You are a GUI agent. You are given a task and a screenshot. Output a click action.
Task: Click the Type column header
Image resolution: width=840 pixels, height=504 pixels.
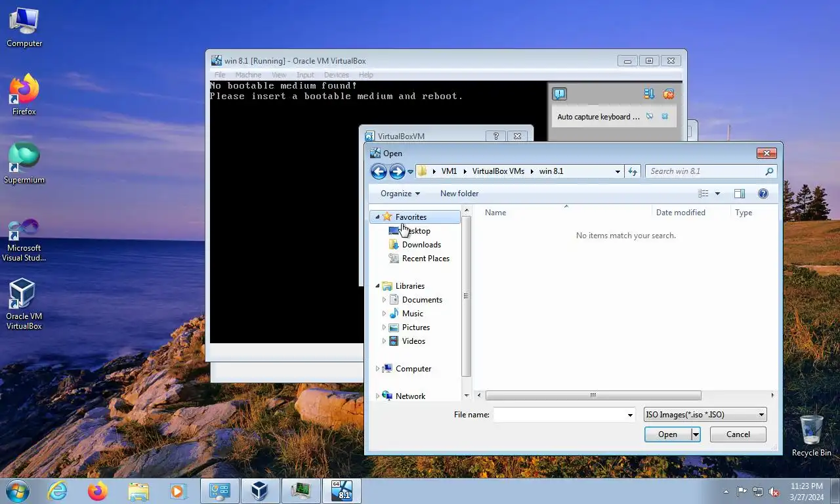coord(744,213)
